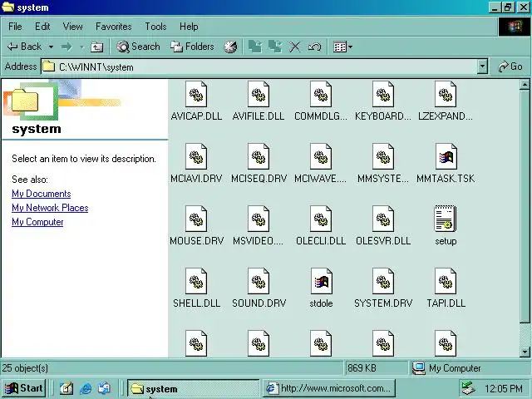Switch to the microsoft.com taskbar window
This screenshot has width=532, height=399.
point(329,388)
